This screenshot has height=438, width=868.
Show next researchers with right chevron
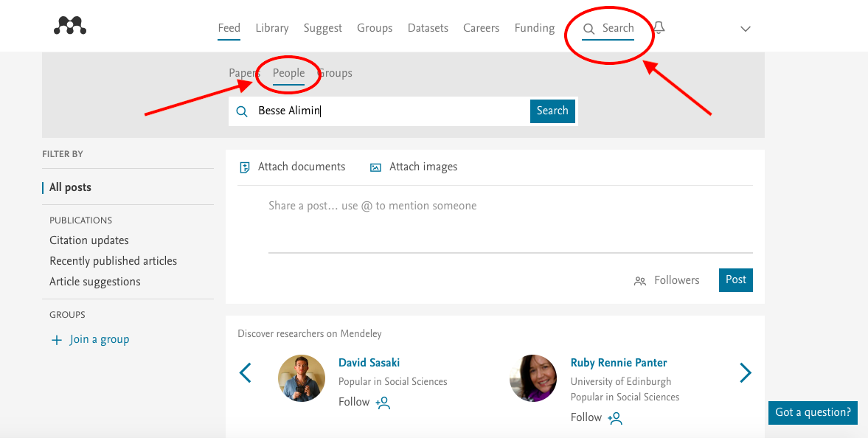746,373
